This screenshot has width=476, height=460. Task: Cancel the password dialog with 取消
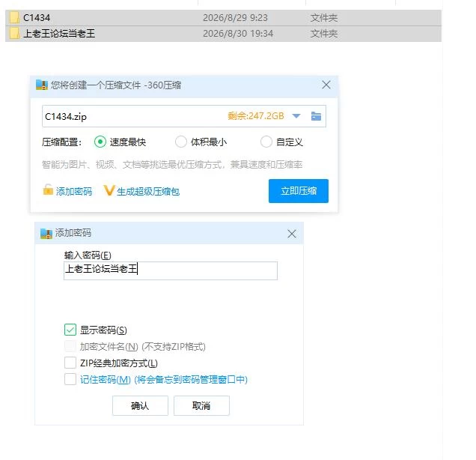click(201, 405)
